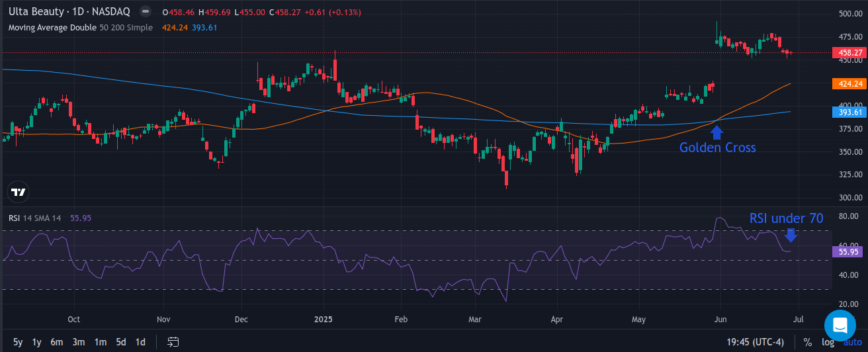Select the RSI 14 SMA 14 legend
Image resolution: width=868 pixels, height=352 pixels.
tap(35, 218)
